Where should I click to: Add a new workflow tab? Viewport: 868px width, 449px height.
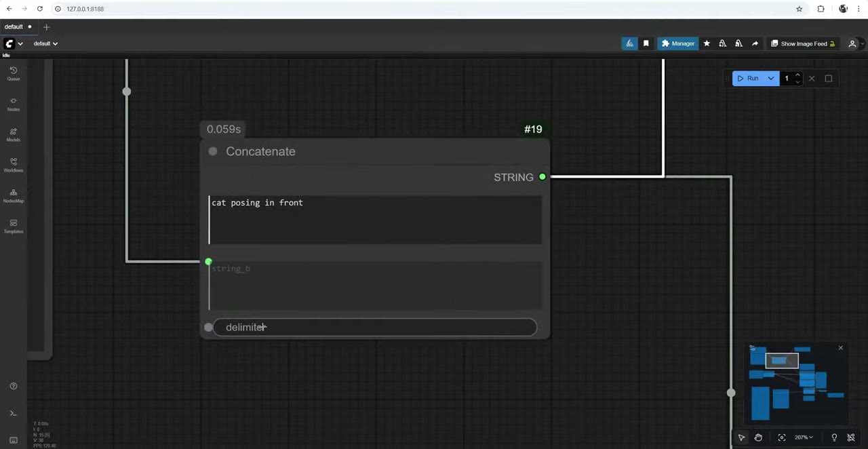pos(46,27)
